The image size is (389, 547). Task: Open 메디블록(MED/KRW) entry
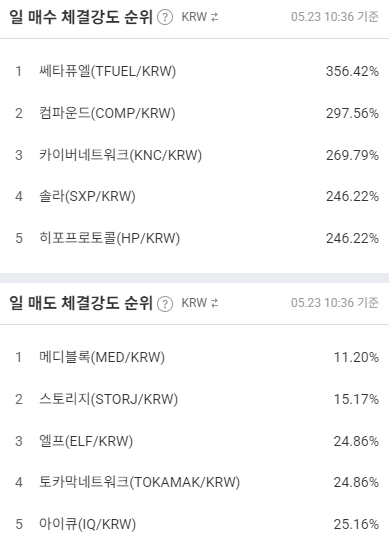[194, 357]
